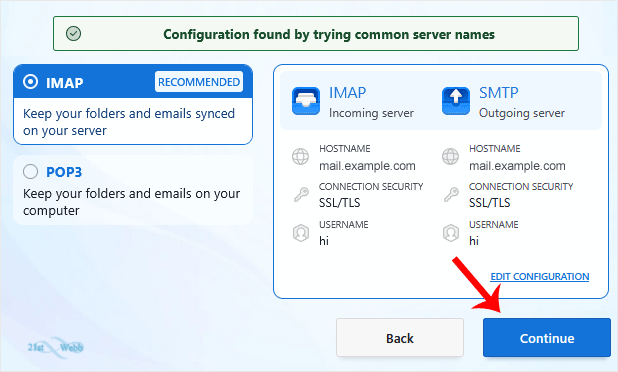Click 'Keep your folders and emails synced' description
This screenshot has width=618, height=372.
(x=129, y=122)
